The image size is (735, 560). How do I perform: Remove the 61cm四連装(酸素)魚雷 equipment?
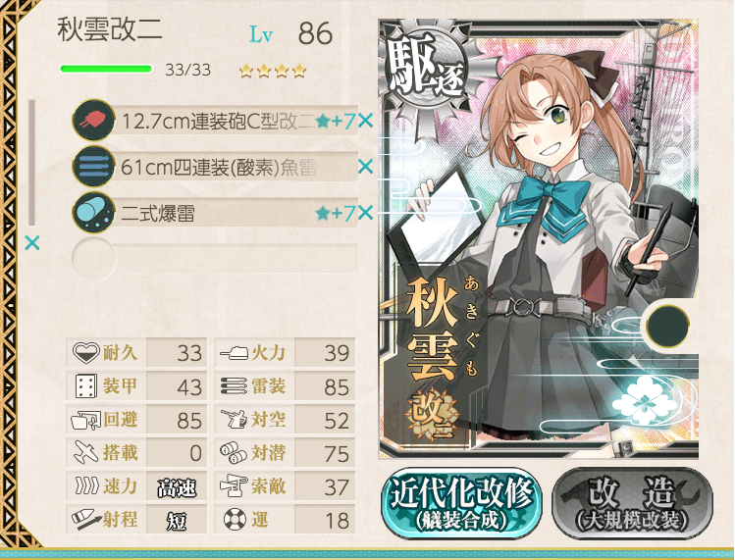tap(365, 167)
